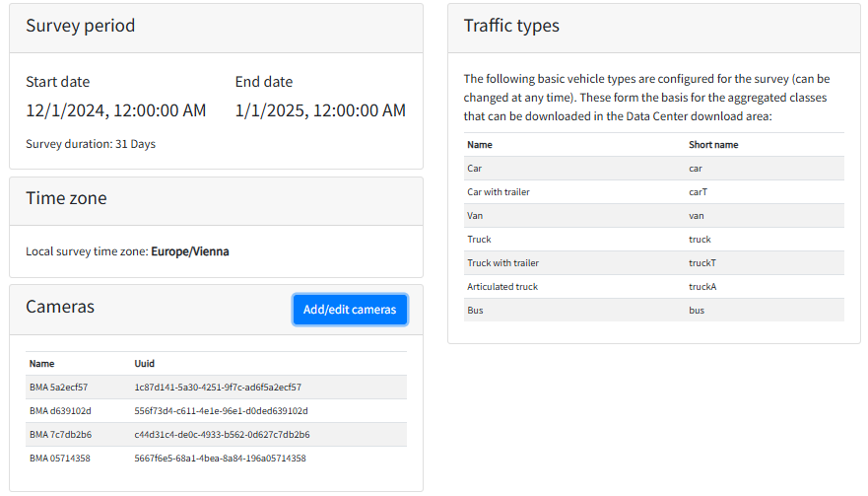Click the End date label

(x=264, y=82)
